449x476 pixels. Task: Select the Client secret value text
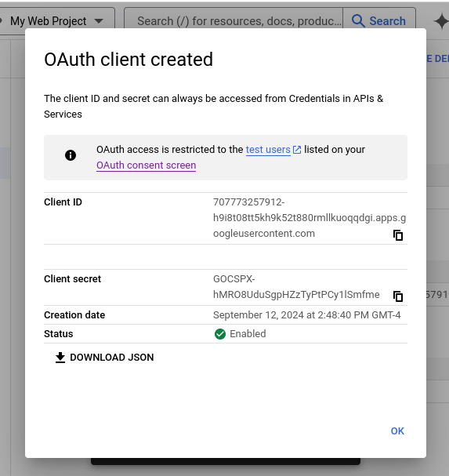point(296,287)
